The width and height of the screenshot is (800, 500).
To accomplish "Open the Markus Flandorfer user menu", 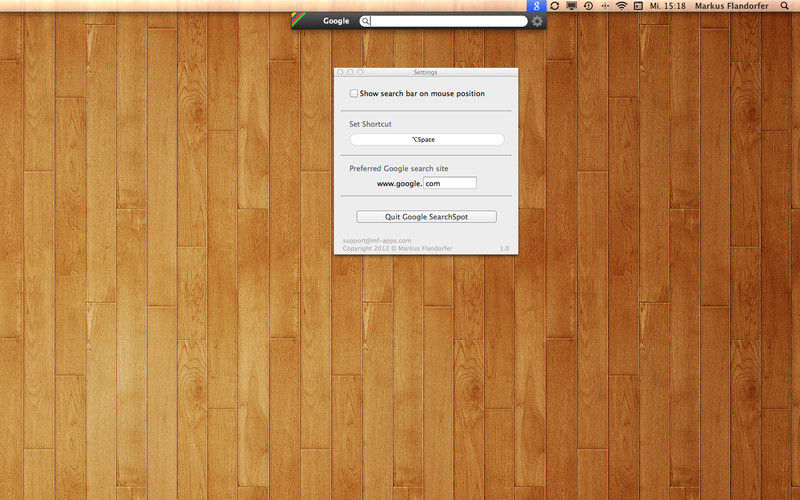I will coord(732,6).
